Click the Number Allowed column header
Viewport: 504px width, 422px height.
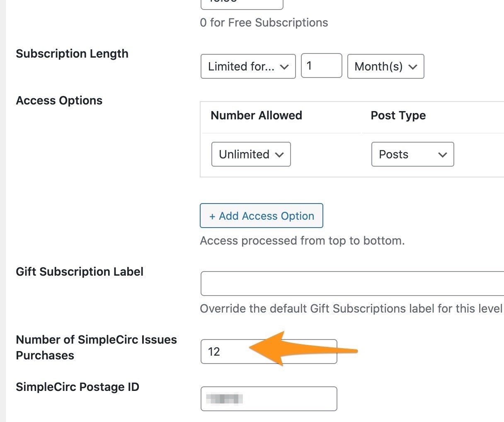pyautogui.click(x=256, y=115)
